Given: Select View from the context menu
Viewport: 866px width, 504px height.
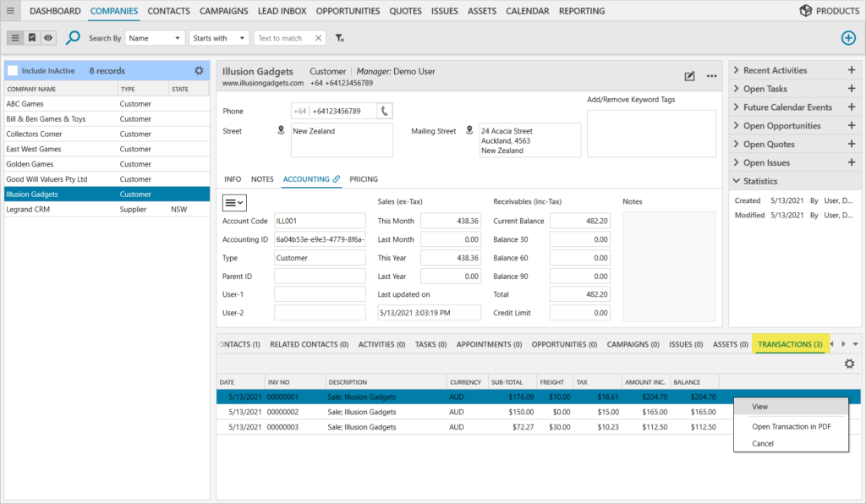Looking at the screenshot, I should point(759,407).
